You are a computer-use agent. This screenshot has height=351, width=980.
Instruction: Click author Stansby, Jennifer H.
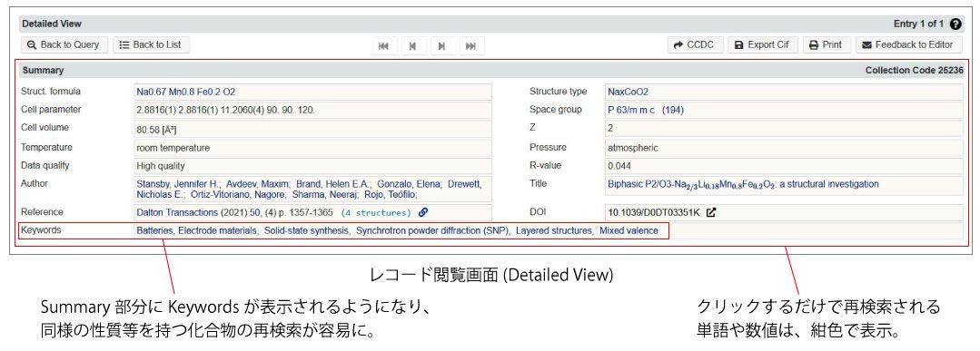pos(178,184)
